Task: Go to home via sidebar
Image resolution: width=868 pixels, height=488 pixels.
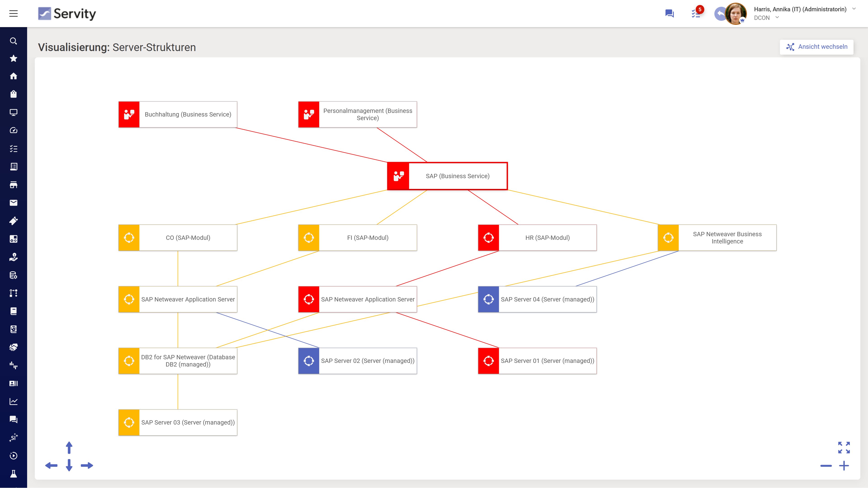Action: point(14,76)
